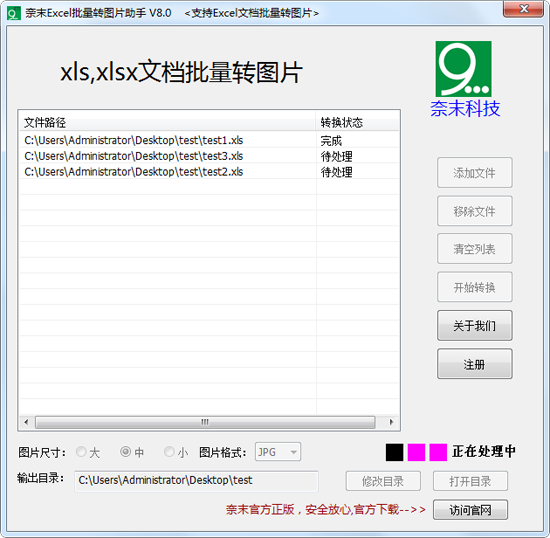Click the second magenta progress square
Image resolution: width=550 pixels, height=538 pixels.
438,452
